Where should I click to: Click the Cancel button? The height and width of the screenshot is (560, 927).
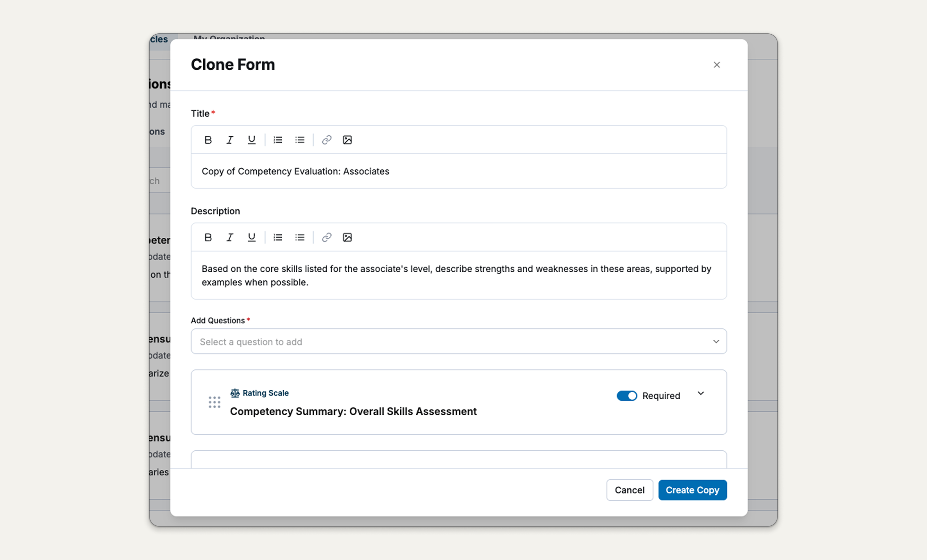630,490
